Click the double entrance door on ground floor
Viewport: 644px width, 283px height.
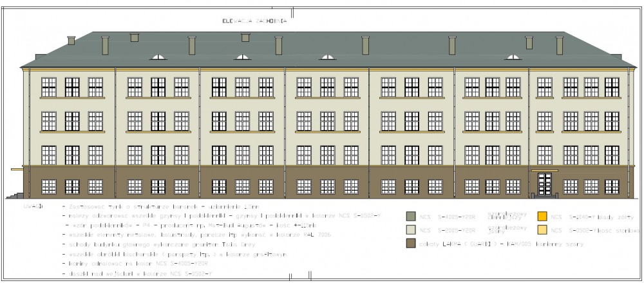tap(545, 182)
